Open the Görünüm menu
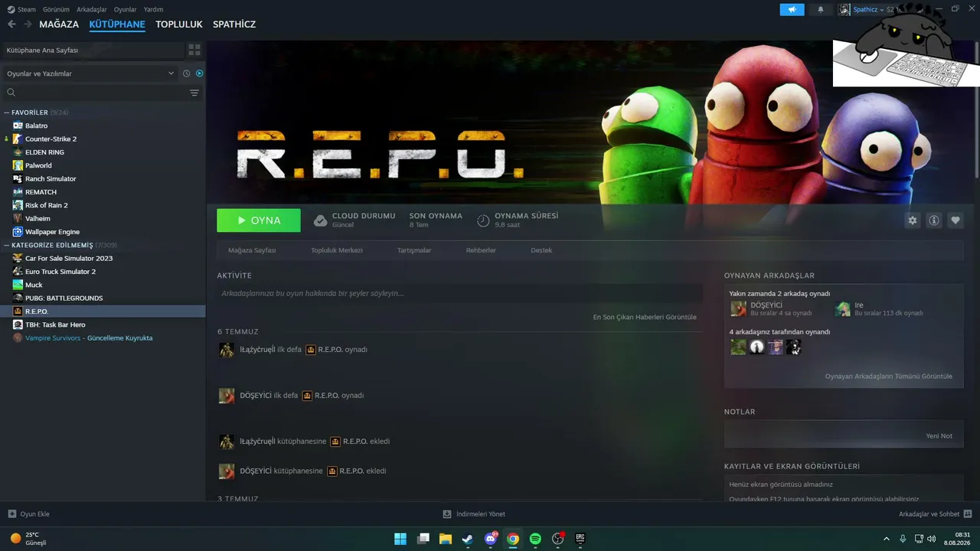The height and width of the screenshot is (551, 980). [57, 9]
